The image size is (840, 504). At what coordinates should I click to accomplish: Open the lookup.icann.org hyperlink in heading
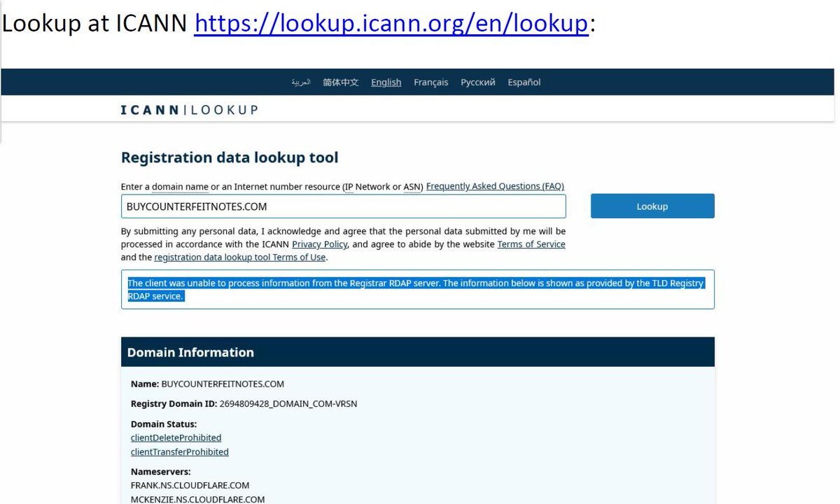[391, 23]
